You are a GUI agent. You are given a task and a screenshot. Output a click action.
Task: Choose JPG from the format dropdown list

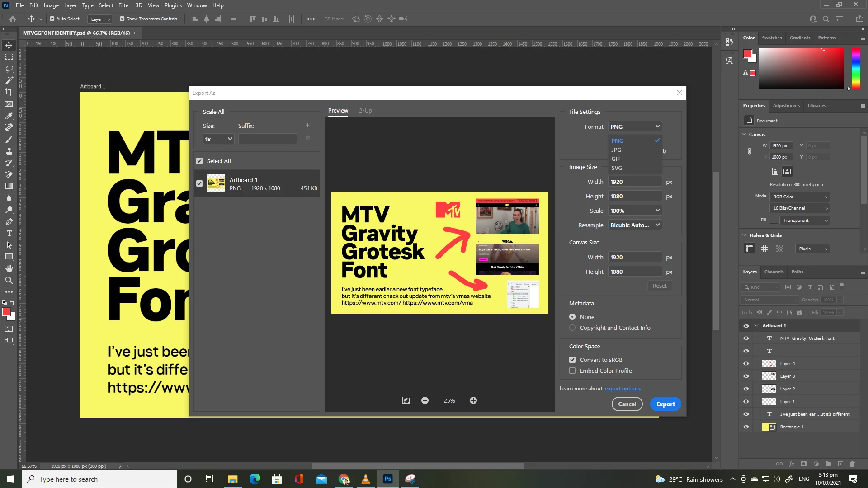(616, 150)
